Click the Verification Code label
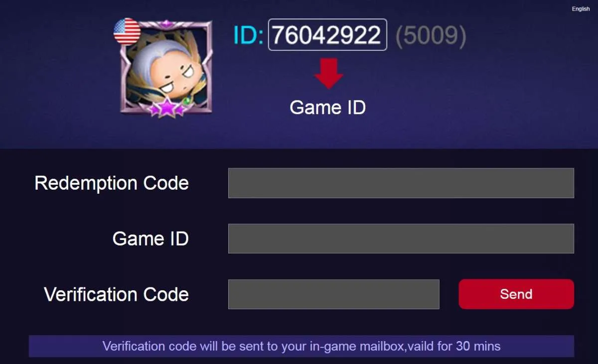The image size is (598, 364). [116, 294]
